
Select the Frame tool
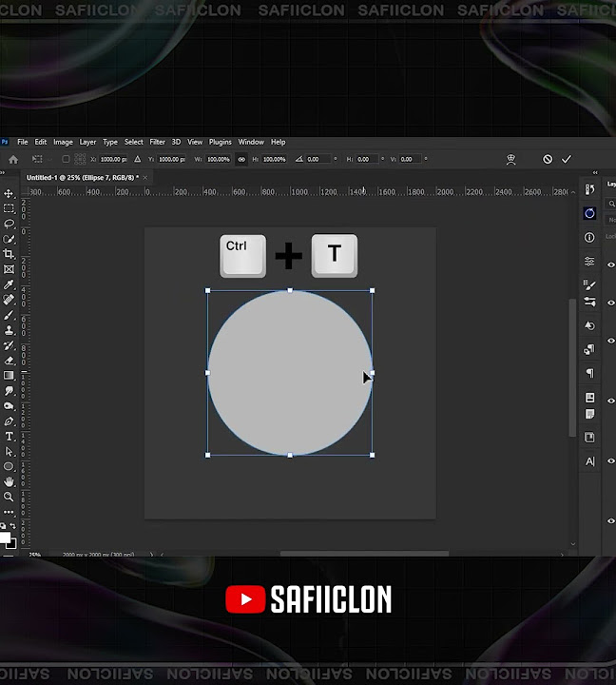(x=9, y=269)
